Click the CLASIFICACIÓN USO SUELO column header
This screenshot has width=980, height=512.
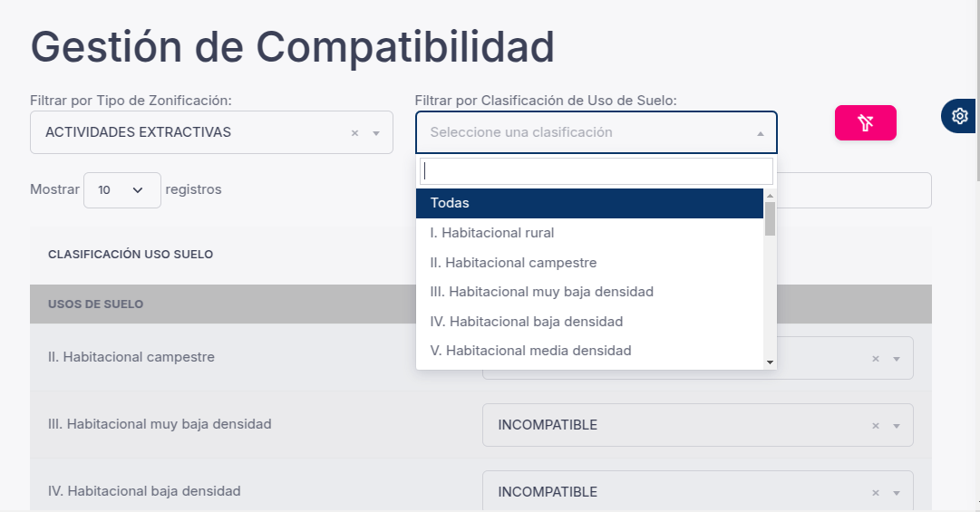pos(131,254)
